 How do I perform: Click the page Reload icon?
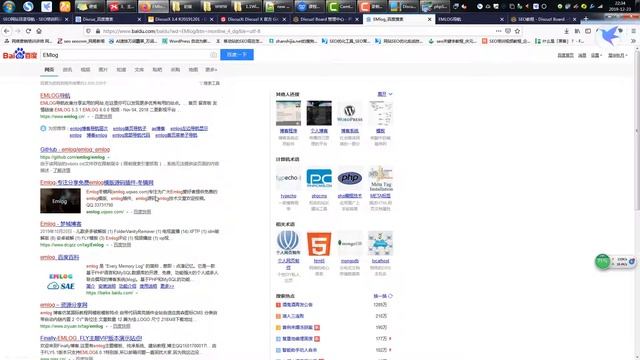coord(28,31)
